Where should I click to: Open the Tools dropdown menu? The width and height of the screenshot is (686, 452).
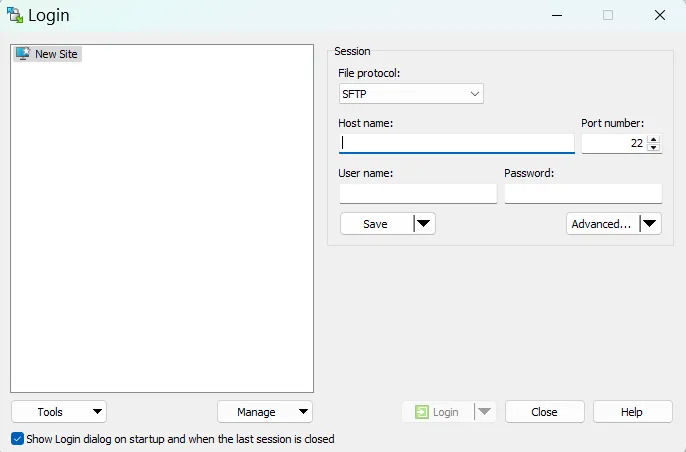click(x=59, y=412)
